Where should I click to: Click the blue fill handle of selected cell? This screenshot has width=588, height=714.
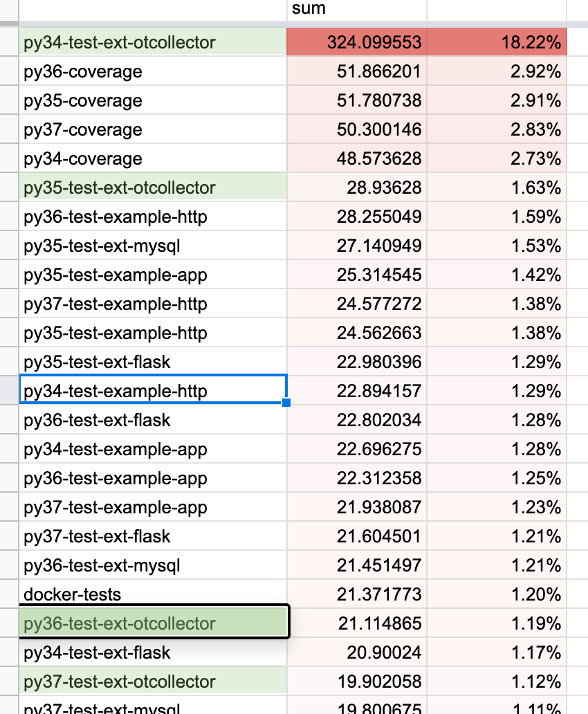click(x=286, y=403)
